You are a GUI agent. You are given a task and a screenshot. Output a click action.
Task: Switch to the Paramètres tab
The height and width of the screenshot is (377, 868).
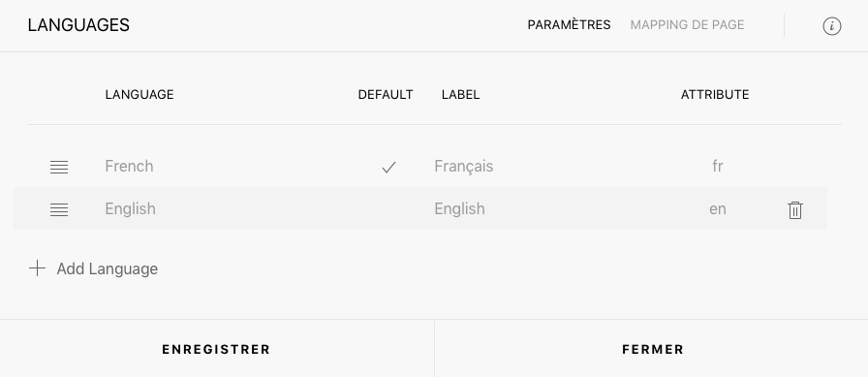569,25
